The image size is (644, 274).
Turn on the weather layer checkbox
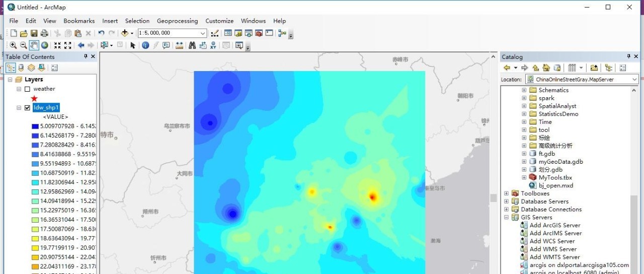[x=27, y=89]
